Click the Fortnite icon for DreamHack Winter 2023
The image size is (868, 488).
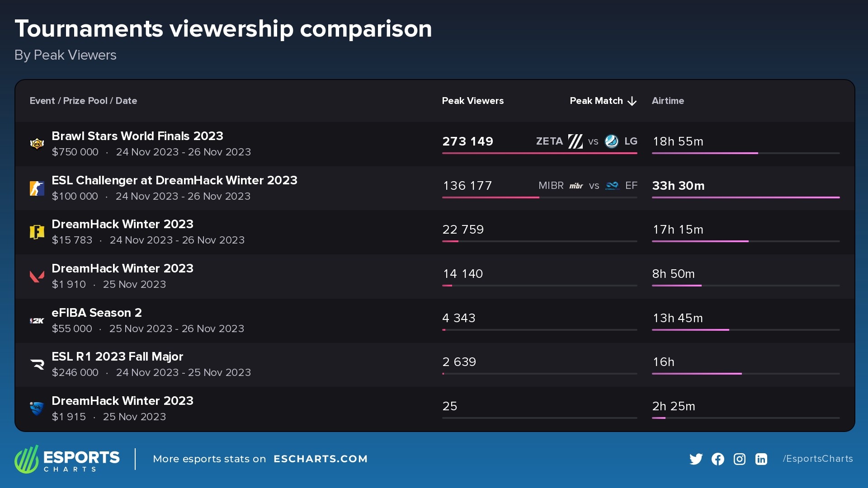click(x=38, y=231)
